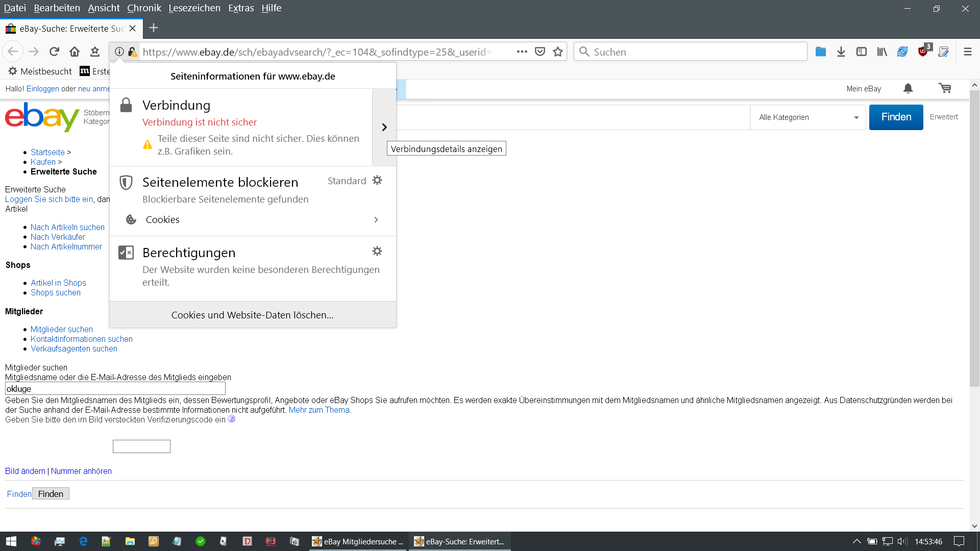
Task: Open content blocking settings gear next to Standard
Action: click(377, 181)
